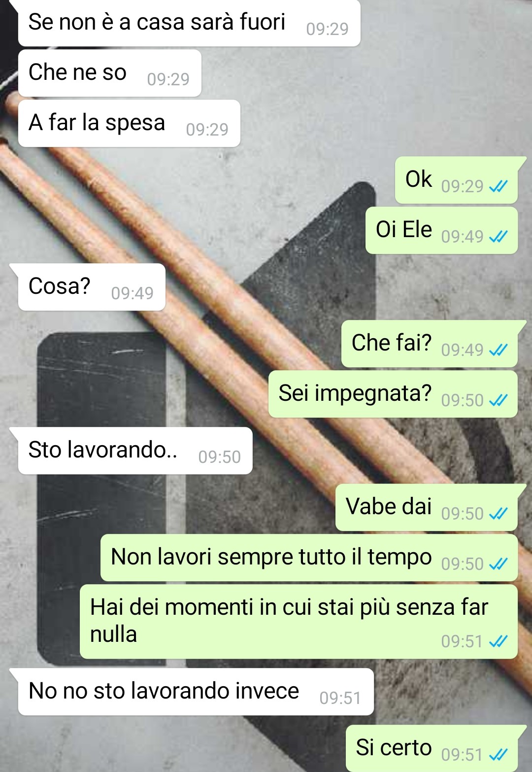Tap the 09:51 timestamp on "No no sto lavorando invece"
This screenshot has width=532, height=772.
[x=340, y=698]
